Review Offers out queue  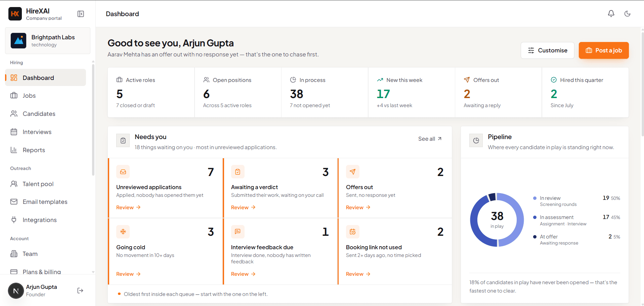(358, 208)
